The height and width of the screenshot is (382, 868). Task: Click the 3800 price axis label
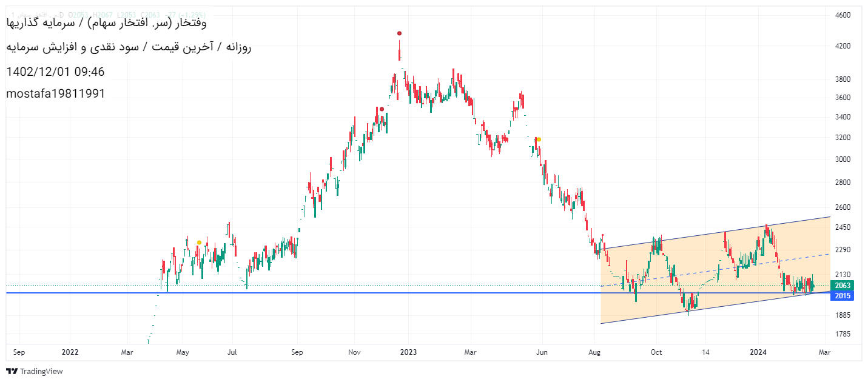[x=843, y=79]
